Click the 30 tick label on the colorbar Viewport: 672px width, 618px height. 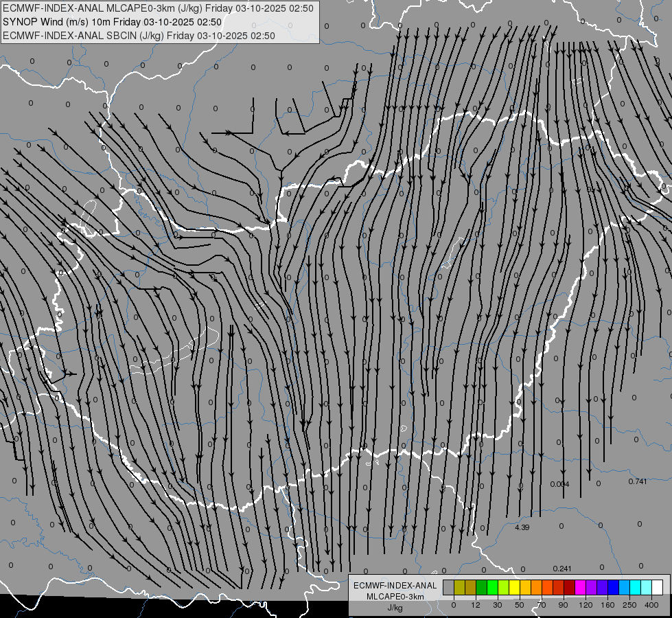click(497, 605)
